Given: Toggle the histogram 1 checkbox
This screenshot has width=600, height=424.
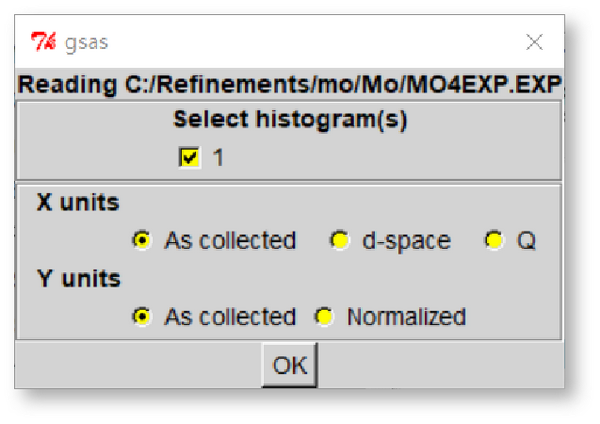Looking at the screenshot, I should [190, 157].
